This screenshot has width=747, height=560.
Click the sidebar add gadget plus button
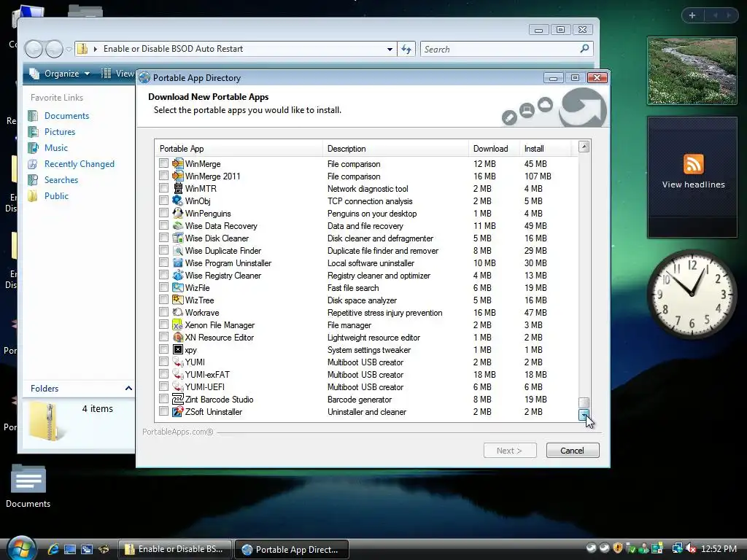tap(692, 15)
